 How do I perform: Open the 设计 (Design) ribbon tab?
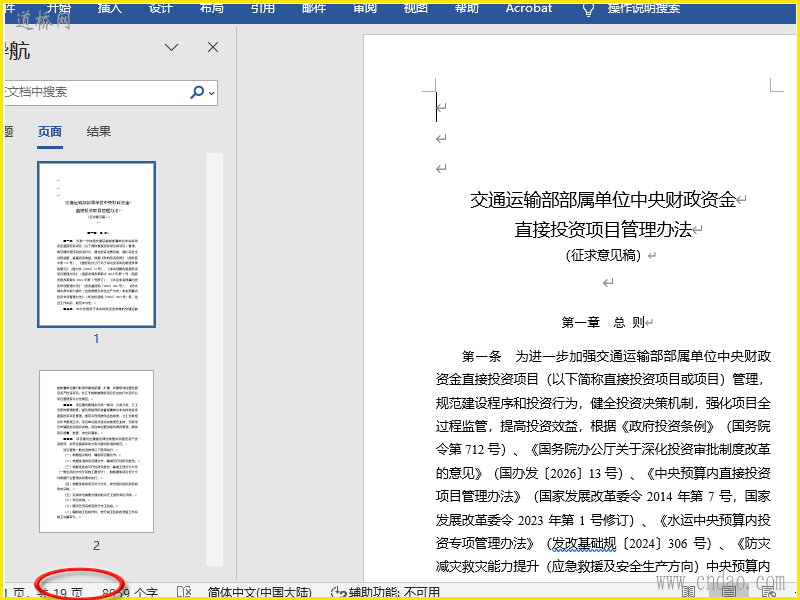click(x=160, y=8)
